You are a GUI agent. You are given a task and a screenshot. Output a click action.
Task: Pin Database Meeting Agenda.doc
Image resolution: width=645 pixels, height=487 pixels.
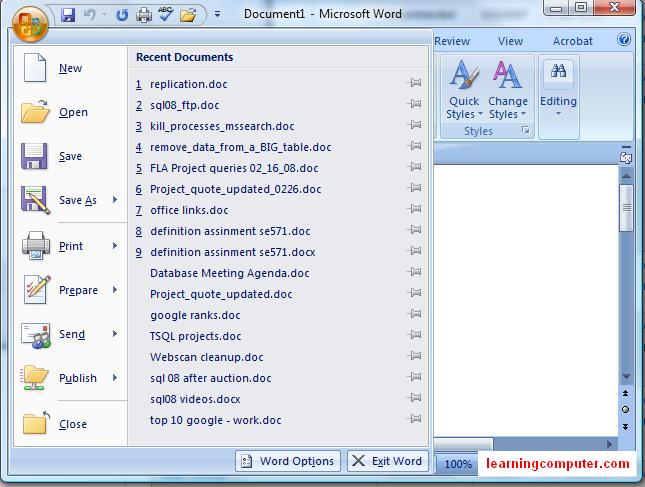point(415,271)
